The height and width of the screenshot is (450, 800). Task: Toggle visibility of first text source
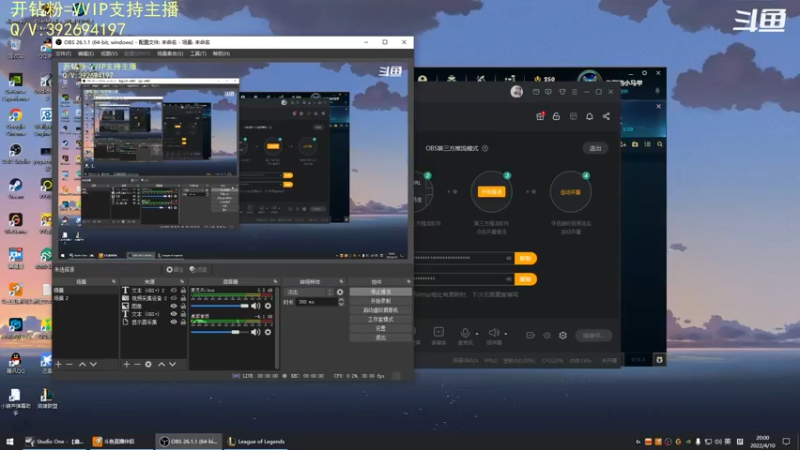(x=173, y=290)
